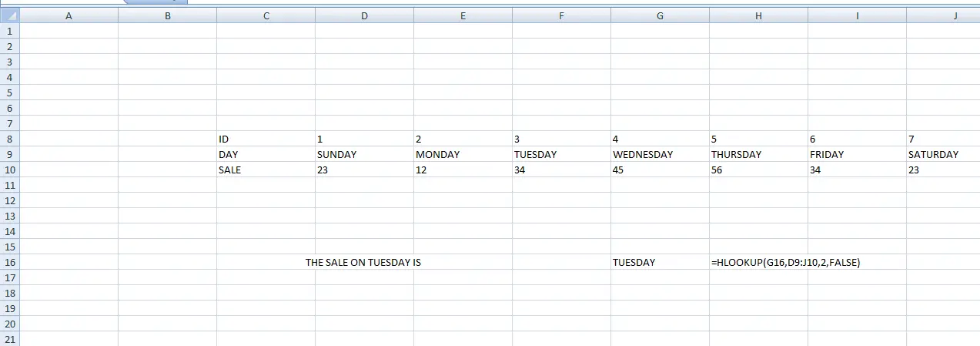Image resolution: width=980 pixels, height=346 pixels.
Task: Select the WEDNESDAY cell
Action: coord(661,154)
